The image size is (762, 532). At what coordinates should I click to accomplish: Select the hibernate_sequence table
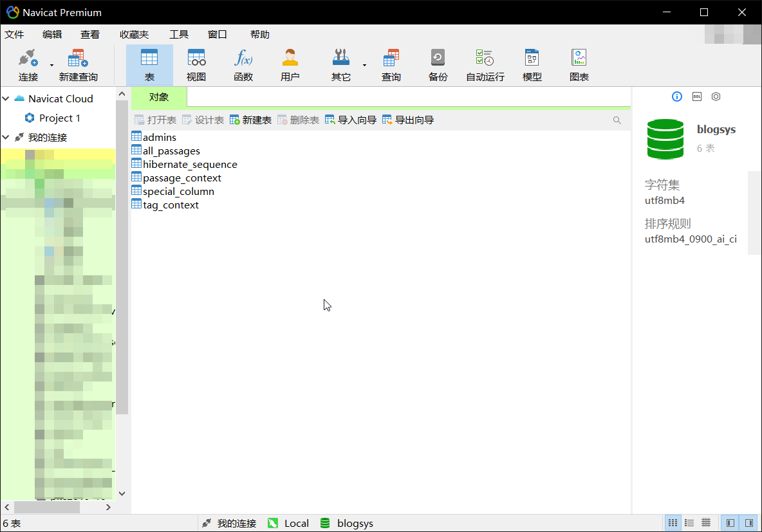click(x=185, y=164)
